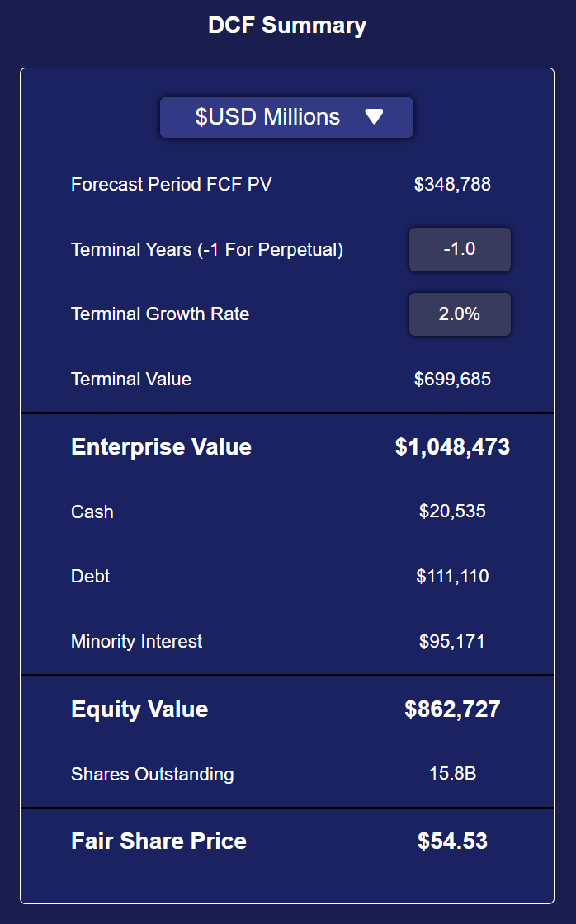Click the Fair Share Price label

[158, 841]
